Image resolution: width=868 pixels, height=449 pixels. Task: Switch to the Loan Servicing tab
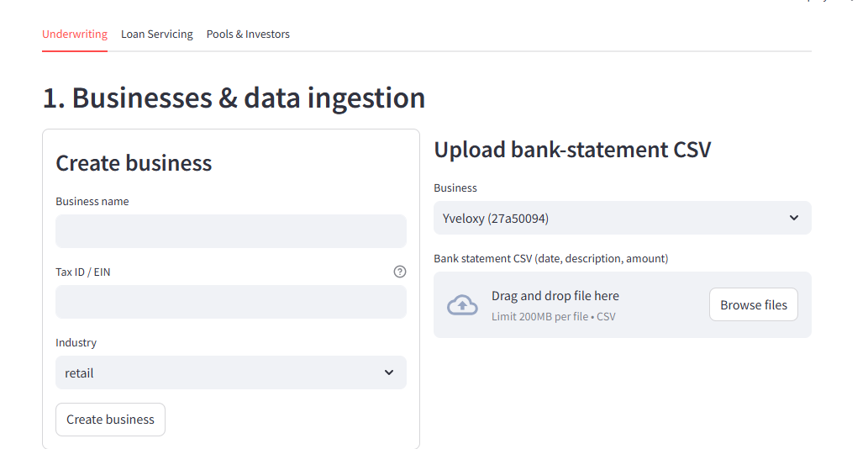click(x=156, y=34)
